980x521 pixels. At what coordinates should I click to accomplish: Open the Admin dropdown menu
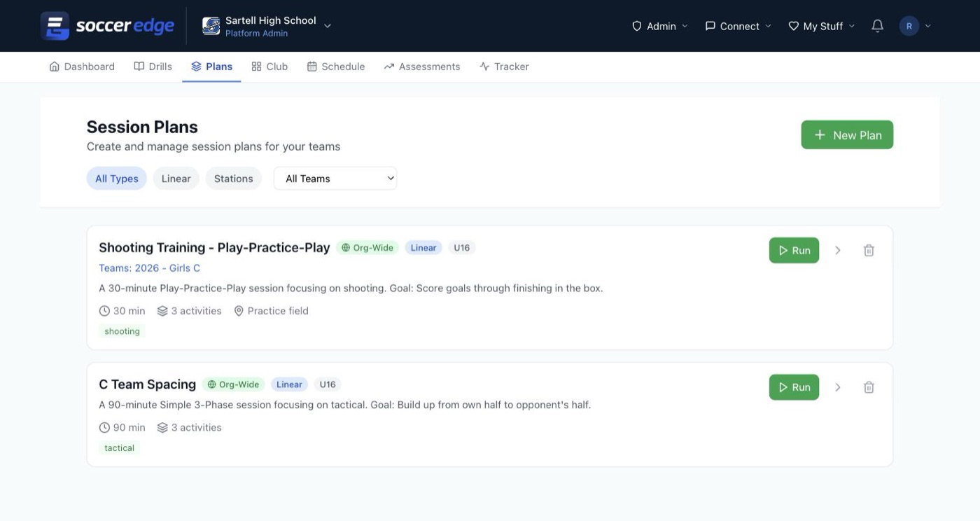[x=659, y=26]
